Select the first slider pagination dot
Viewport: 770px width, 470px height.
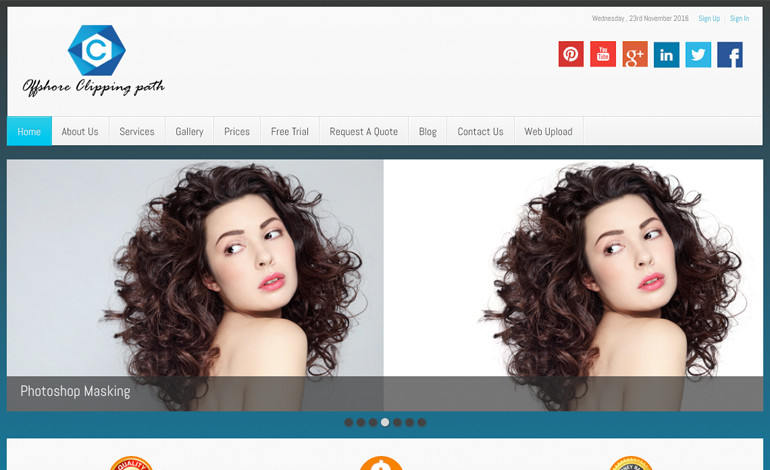(349, 422)
